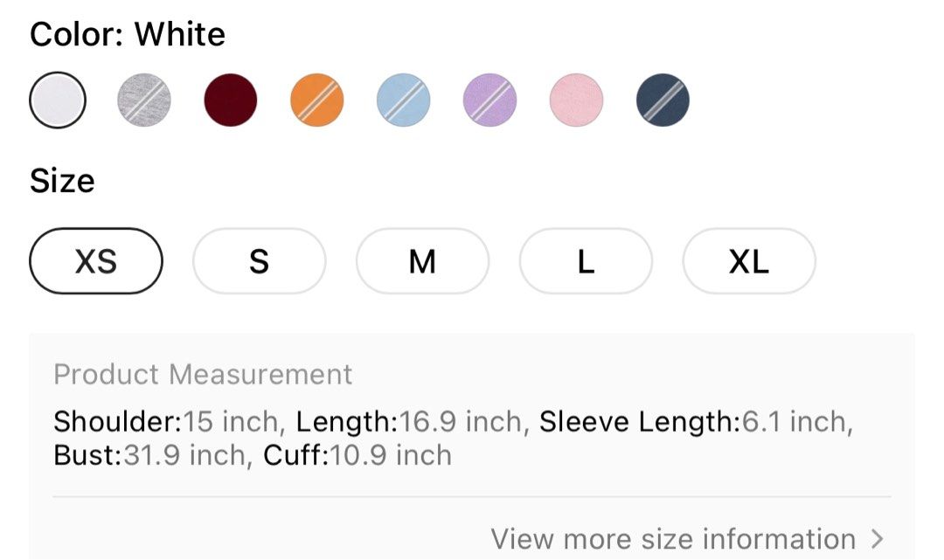Click the Size section label
The width and height of the screenshot is (944, 560).
pos(62,181)
